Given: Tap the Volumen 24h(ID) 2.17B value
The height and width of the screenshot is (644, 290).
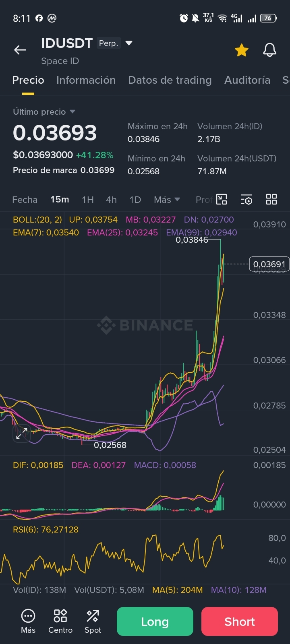Looking at the screenshot, I should 209,139.
